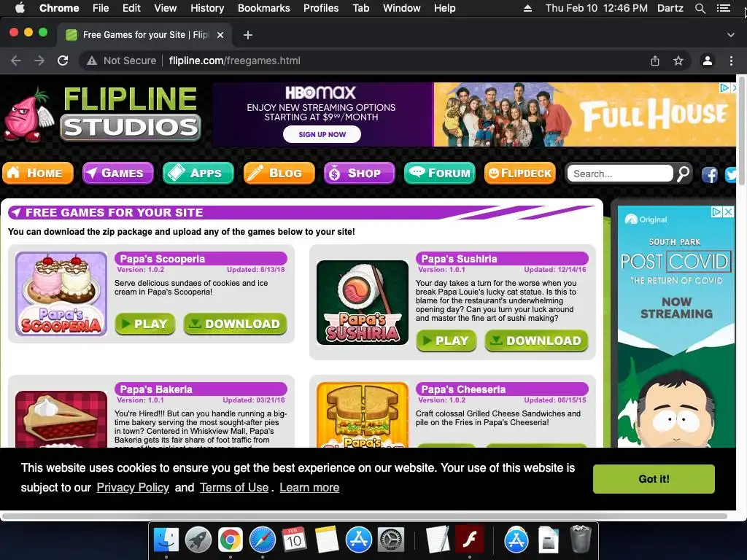Open Flipline's Facebook page icon
The height and width of the screenshot is (560, 747).
coord(710,175)
